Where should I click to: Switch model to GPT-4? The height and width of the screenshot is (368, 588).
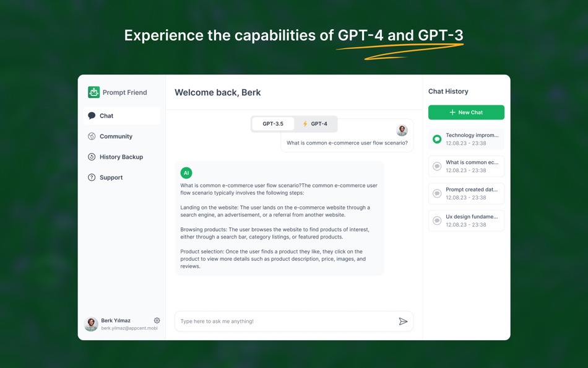pos(316,123)
